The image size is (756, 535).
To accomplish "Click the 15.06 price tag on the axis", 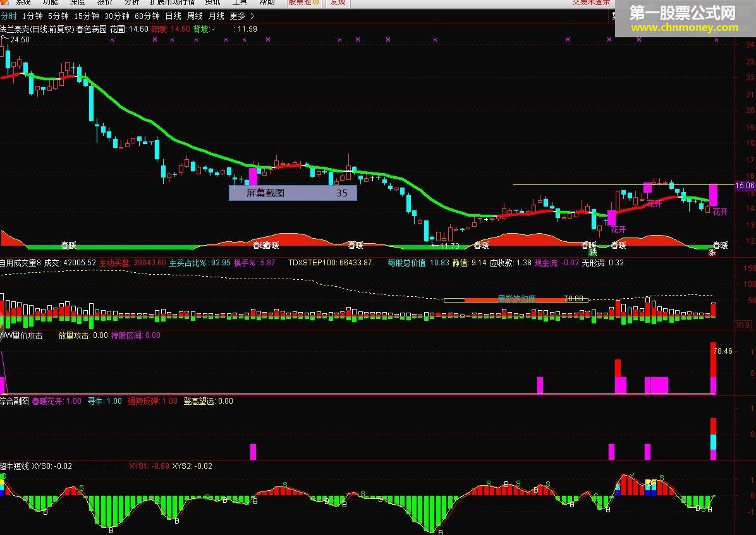I will click(744, 186).
